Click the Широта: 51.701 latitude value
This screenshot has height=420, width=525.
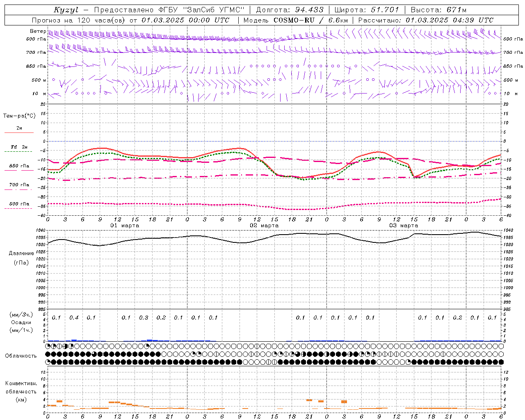click(367, 10)
